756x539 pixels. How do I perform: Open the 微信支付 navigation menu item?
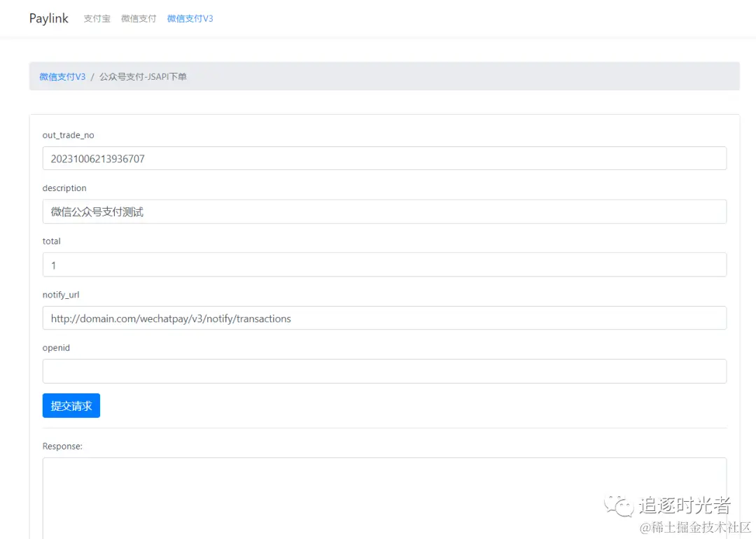pyautogui.click(x=139, y=19)
